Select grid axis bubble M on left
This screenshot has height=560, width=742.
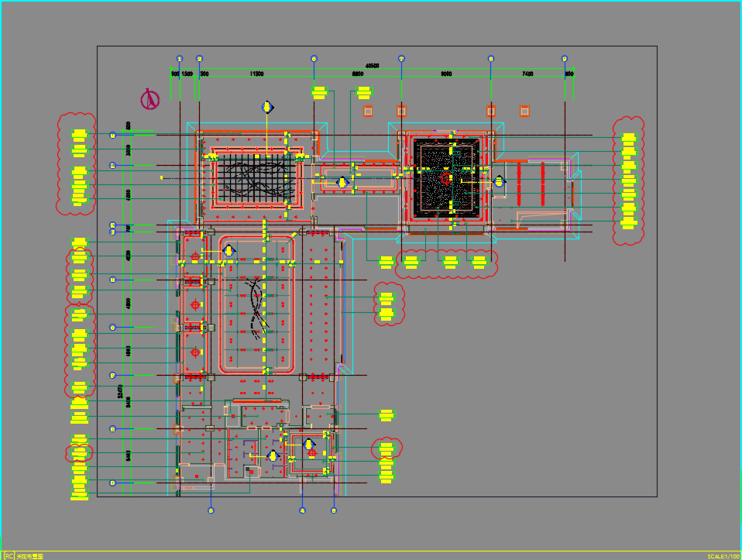[112, 136]
